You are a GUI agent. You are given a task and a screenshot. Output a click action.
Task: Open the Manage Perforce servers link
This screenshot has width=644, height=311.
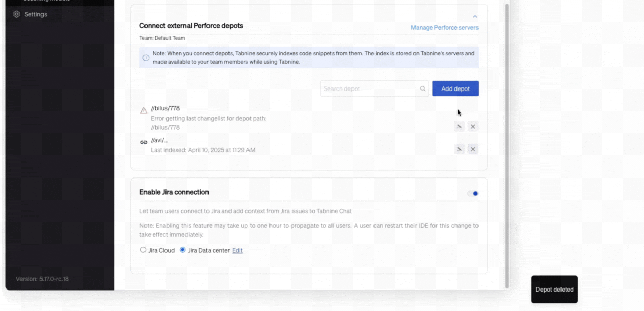click(x=444, y=28)
